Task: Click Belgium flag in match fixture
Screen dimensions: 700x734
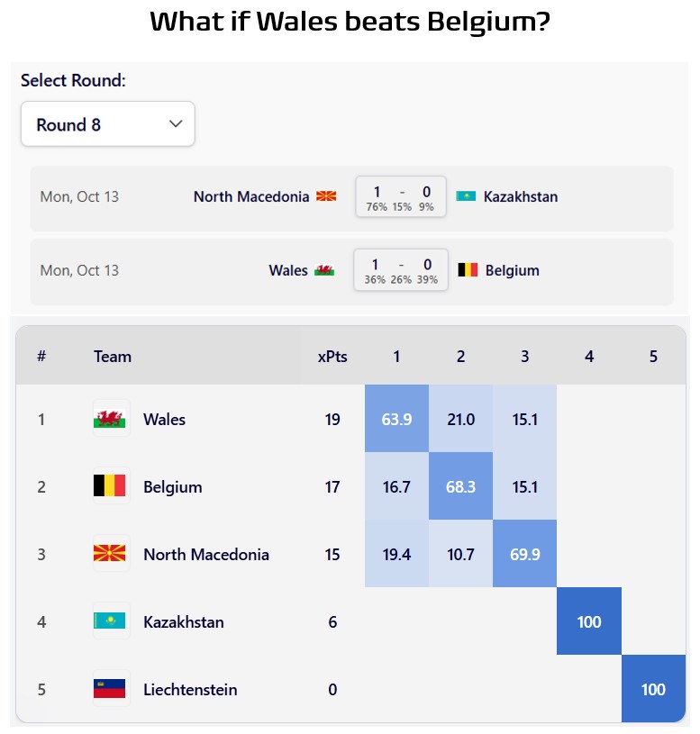Action: 468,270
